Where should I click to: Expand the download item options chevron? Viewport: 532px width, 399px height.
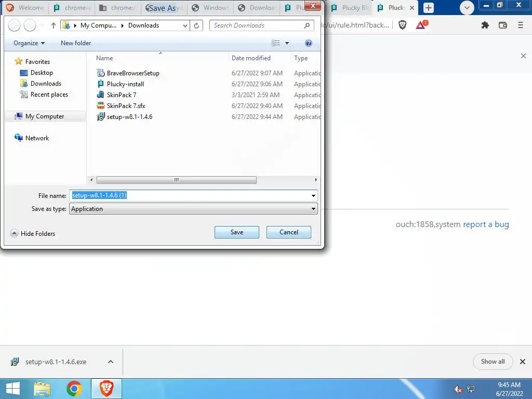click(x=111, y=362)
